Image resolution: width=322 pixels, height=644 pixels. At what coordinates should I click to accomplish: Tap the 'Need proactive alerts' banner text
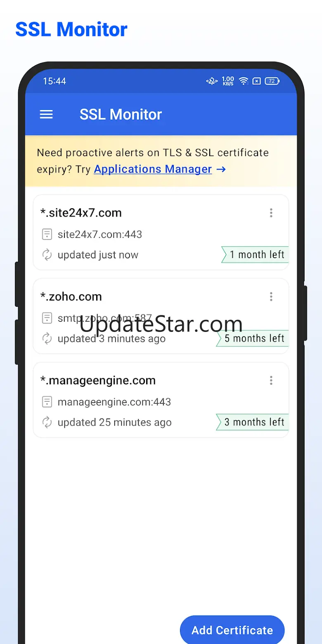click(x=153, y=161)
